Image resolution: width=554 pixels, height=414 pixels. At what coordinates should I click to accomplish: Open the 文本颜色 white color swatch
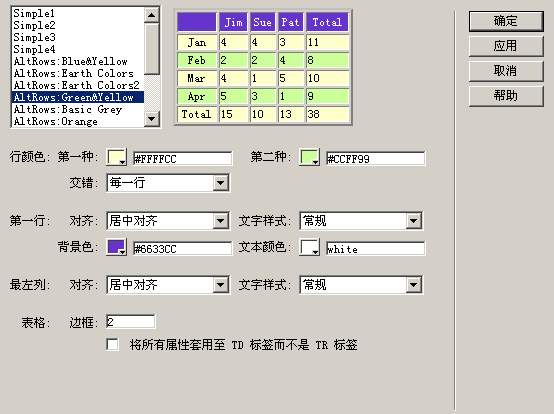click(x=310, y=247)
